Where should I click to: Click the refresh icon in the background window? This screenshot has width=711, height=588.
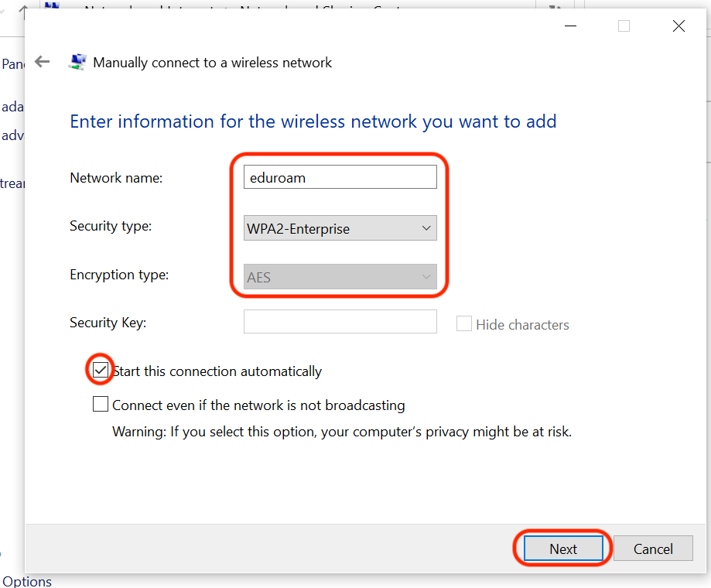pos(553,9)
